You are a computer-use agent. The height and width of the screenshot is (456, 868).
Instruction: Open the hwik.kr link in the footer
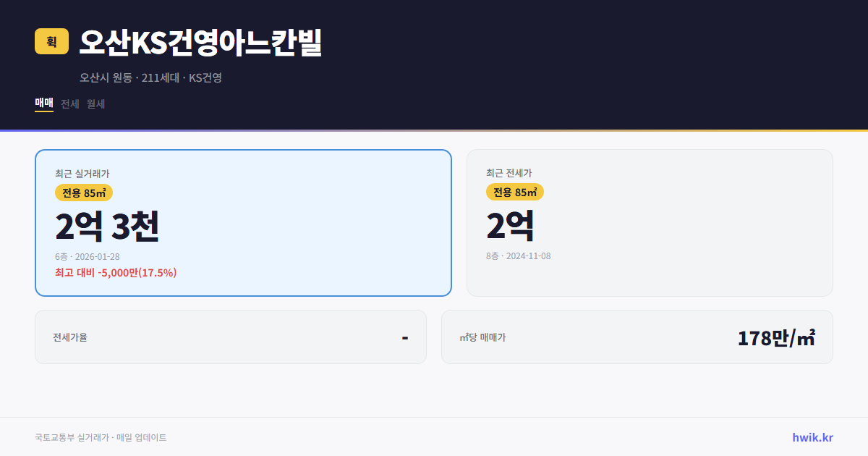pos(812,437)
